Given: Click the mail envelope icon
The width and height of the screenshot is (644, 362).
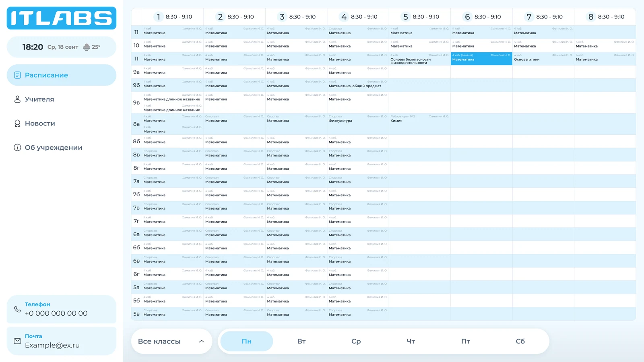Looking at the screenshot, I should [x=17, y=341].
